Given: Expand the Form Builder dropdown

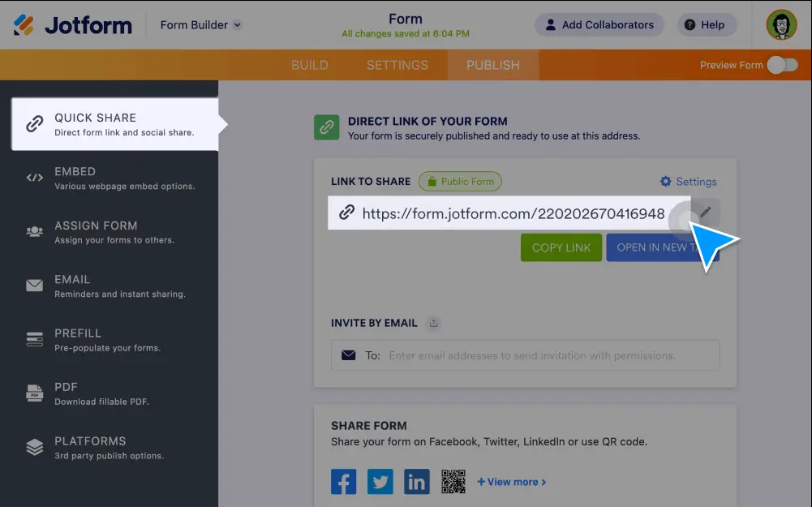Looking at the screenshot, I should point(200,24).
